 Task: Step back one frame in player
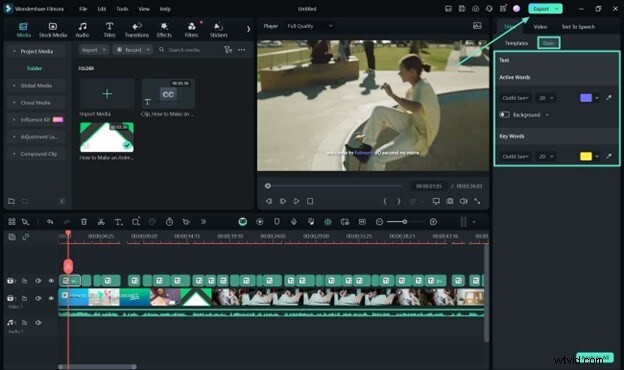click(x=269, y=201)
